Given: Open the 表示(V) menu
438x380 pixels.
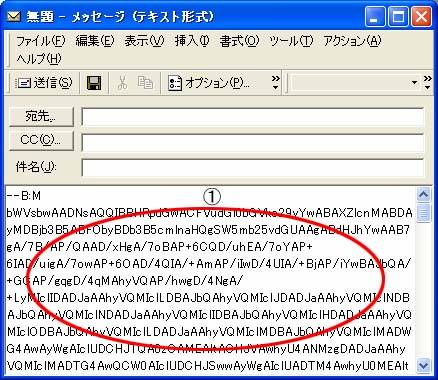Looking at the screenshot, I should click(144, 41).
